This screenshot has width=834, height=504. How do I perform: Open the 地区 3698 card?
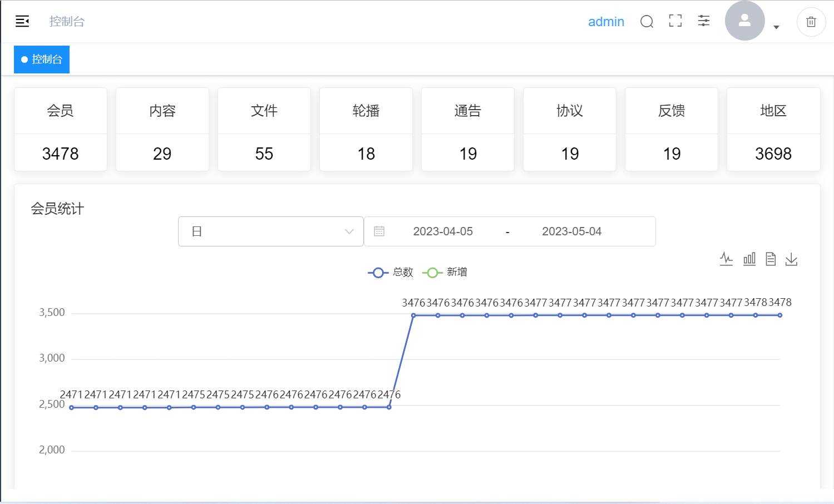[x=773, y=129]
